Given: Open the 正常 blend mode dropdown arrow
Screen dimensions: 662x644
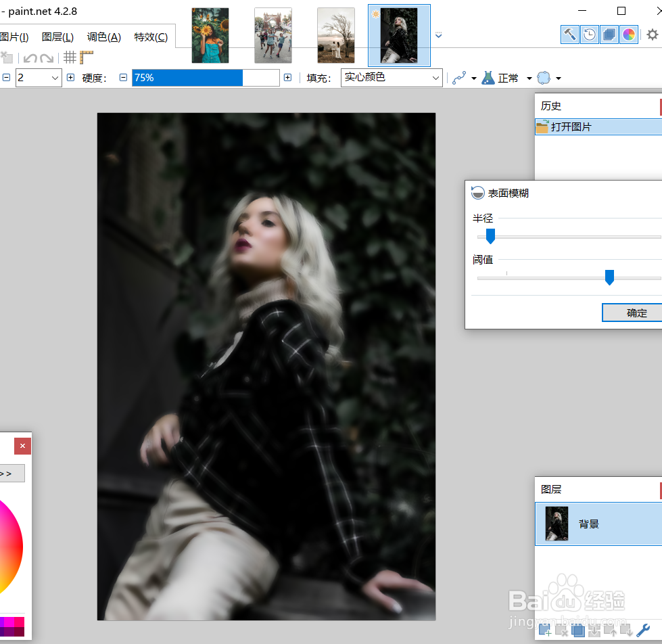Looking at the screenshot, I should 529,78.
